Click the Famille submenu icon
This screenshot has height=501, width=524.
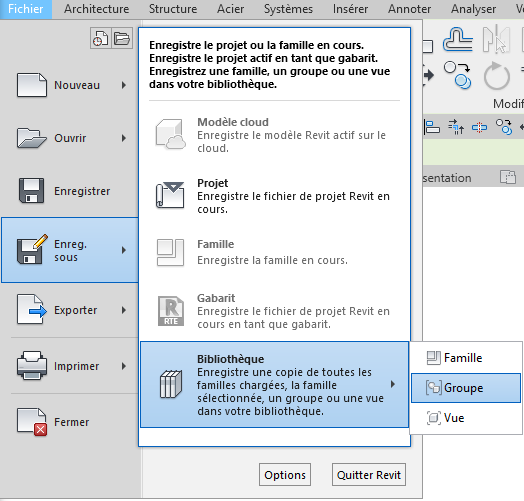[x=434, y=358]
